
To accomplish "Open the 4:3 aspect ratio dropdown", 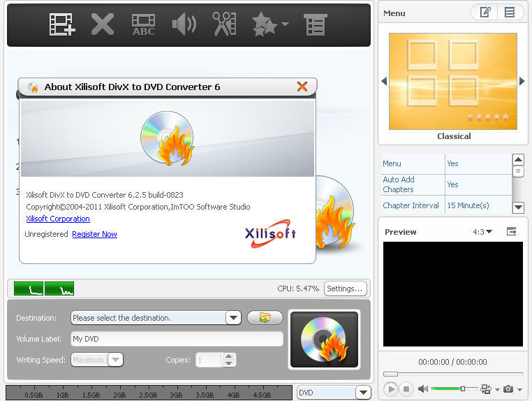I will click(482, 232).
